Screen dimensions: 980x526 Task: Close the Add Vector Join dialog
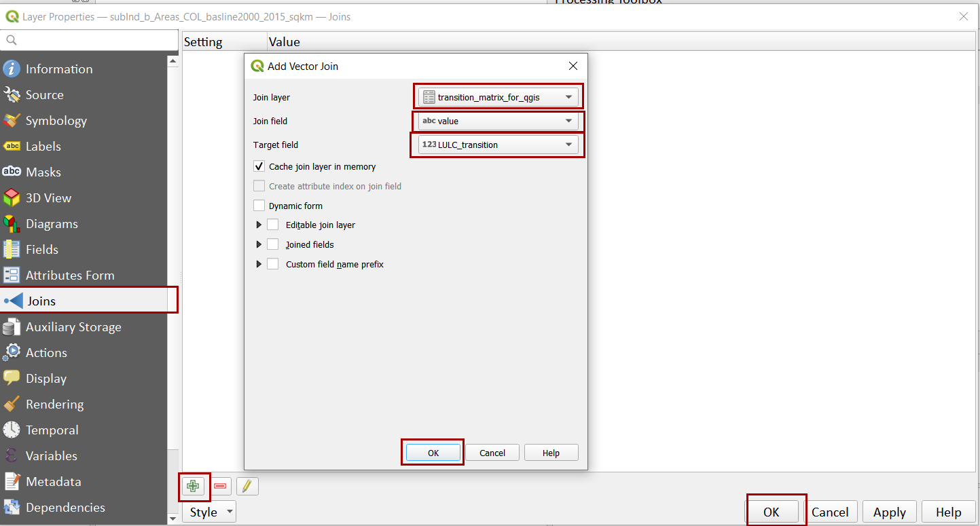pyautogui.click(x=573, y=66)
